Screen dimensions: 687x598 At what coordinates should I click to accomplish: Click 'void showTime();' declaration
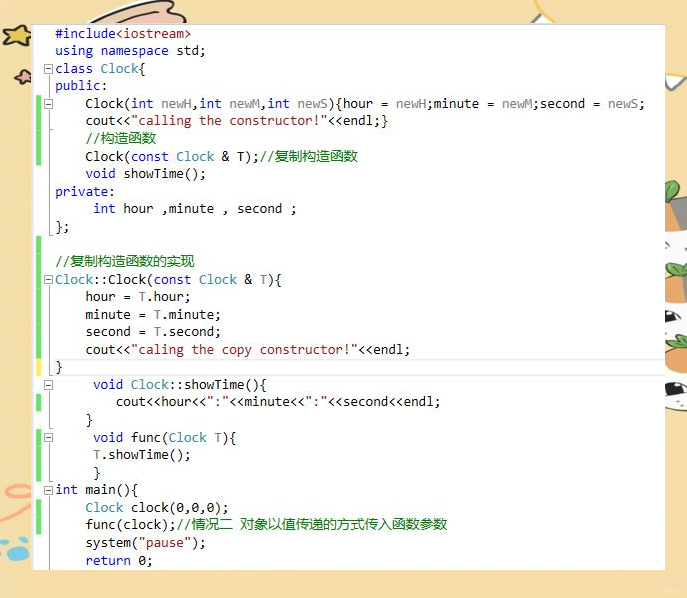145,174
